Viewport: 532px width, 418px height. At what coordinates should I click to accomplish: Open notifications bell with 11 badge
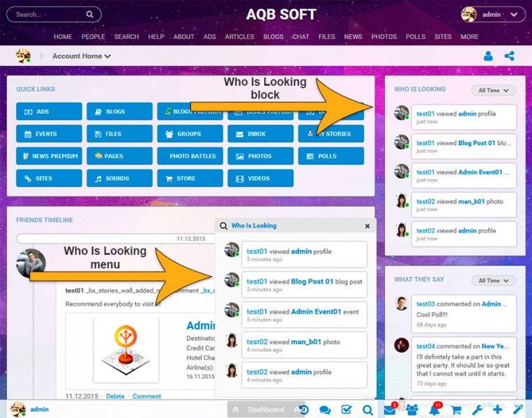[x=434, y=410]
